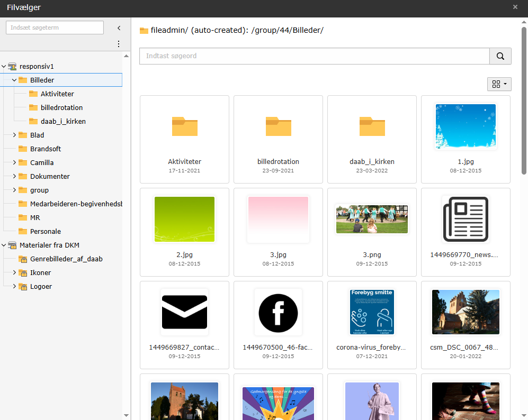This screenshot has width=528, height=420.
Task: Select the Personale tree folder
Action: (46, 232)
